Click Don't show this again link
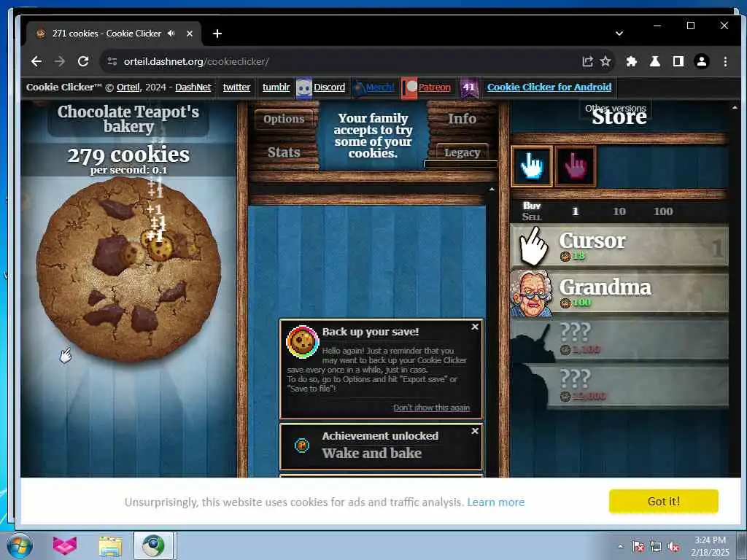The width and height of the screenshot is (747, 560). [x=431, y=408]
